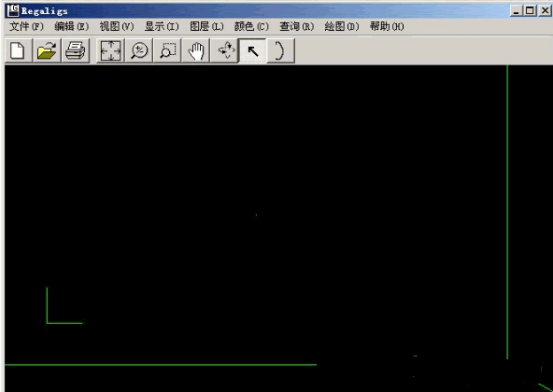Select the Zoom window tool

pos(168,50)
